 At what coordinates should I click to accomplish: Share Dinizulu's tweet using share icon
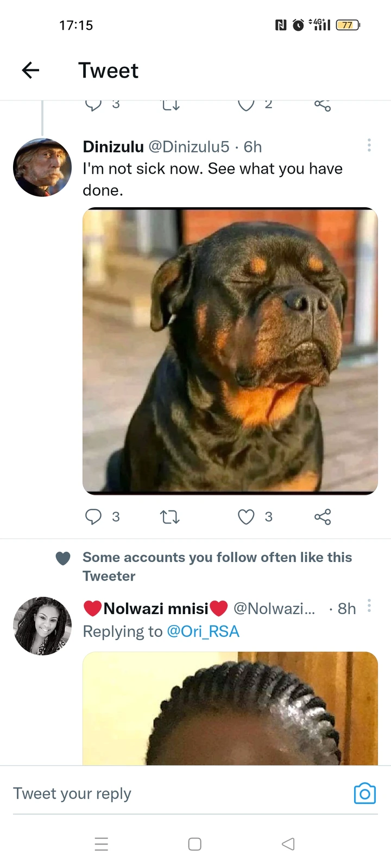(x=323, y=517)
